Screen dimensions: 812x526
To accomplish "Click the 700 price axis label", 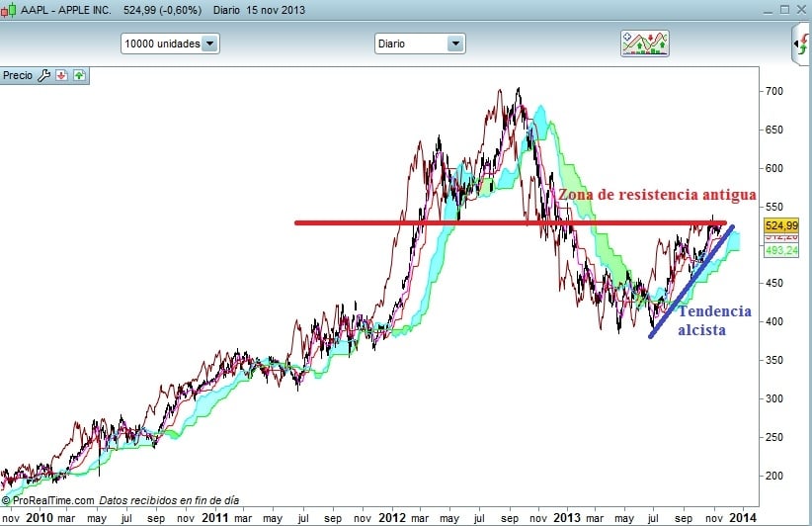I will [774, 91].
